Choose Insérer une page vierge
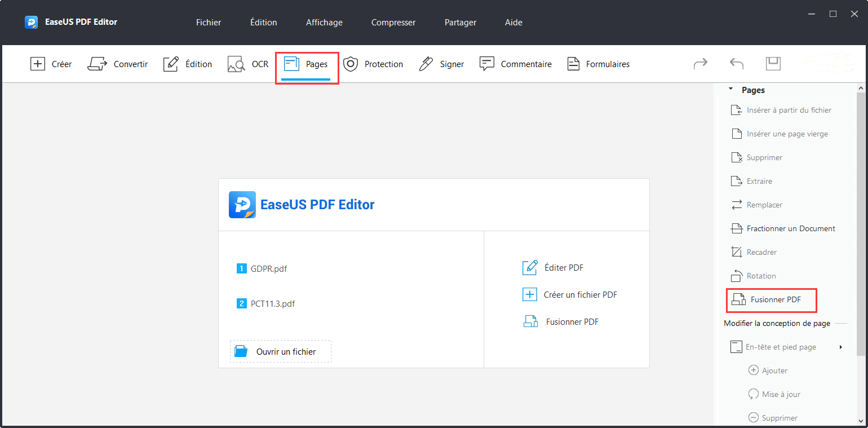 pos(780,134)
